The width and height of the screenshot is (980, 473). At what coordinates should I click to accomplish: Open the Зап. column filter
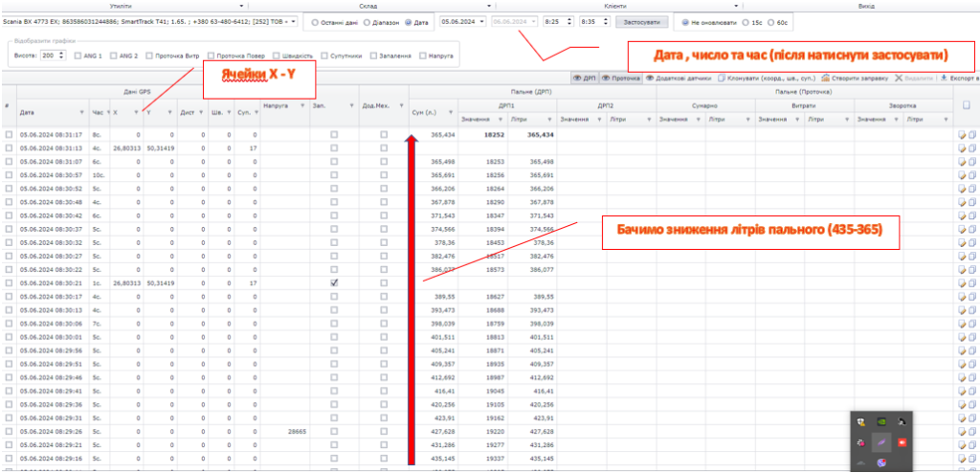coord(352,105)
